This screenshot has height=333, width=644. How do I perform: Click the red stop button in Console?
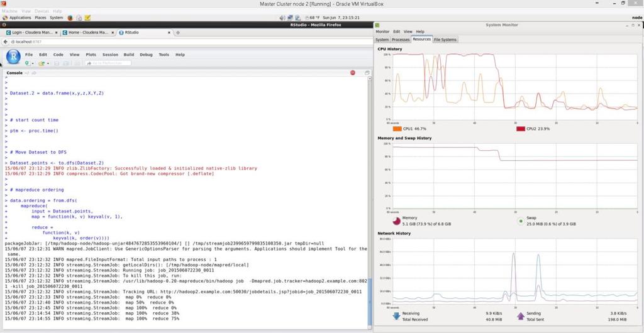pyautogui.click(x=352, y=73)
